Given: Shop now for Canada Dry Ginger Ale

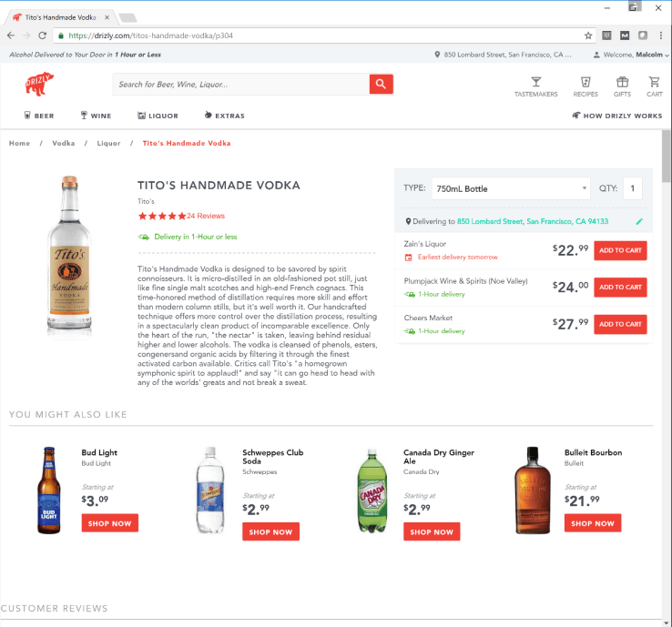Looking at the screenshot, I should [432, 532].
